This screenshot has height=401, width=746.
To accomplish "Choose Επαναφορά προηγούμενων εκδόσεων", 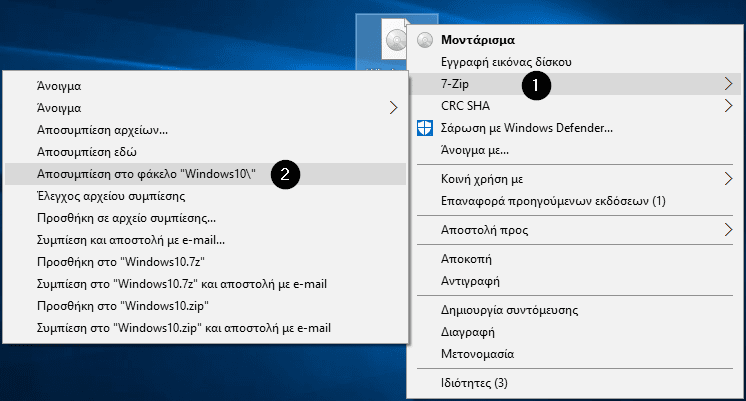I will pos(573,201).
